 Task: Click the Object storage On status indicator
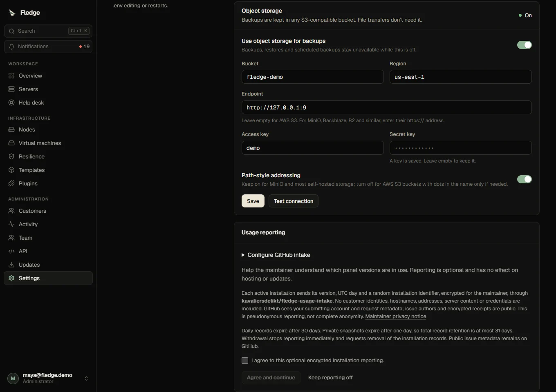tap(525, 15)
